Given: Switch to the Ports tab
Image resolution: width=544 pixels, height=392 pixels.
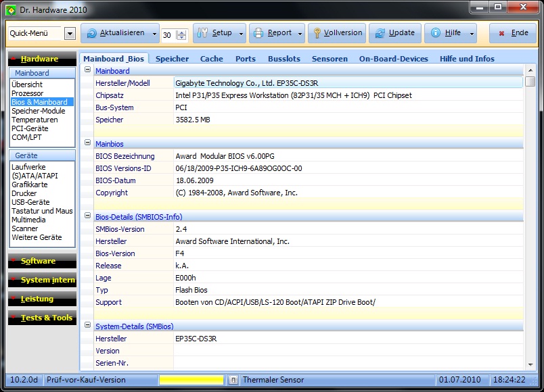Looking at the screenshot, I should point(246,59).
